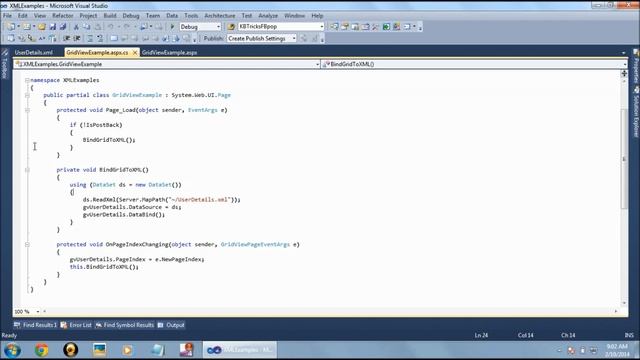
Task: Click the Properties Window toolbar icon
Action: [x=345, y=27]
